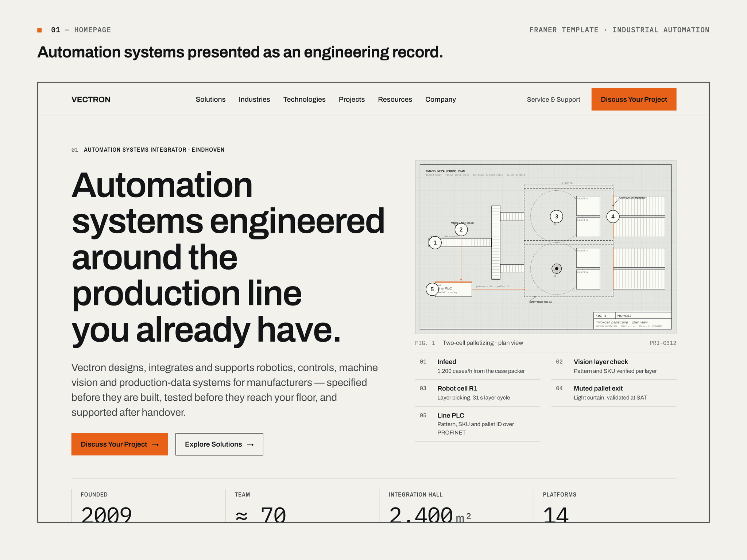The height and width of the screenshot is (560, 747).
Task: Open the Industries nav item
Action: pos(254,99)
